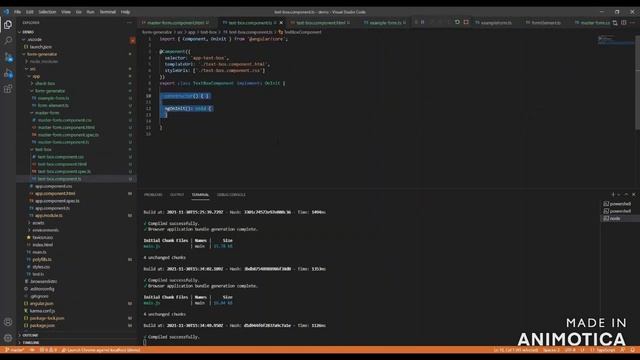The width and height of the screenshot is (640, 360).
Task: Open the Manage gear icon
Action: click(x=8, y=338)
